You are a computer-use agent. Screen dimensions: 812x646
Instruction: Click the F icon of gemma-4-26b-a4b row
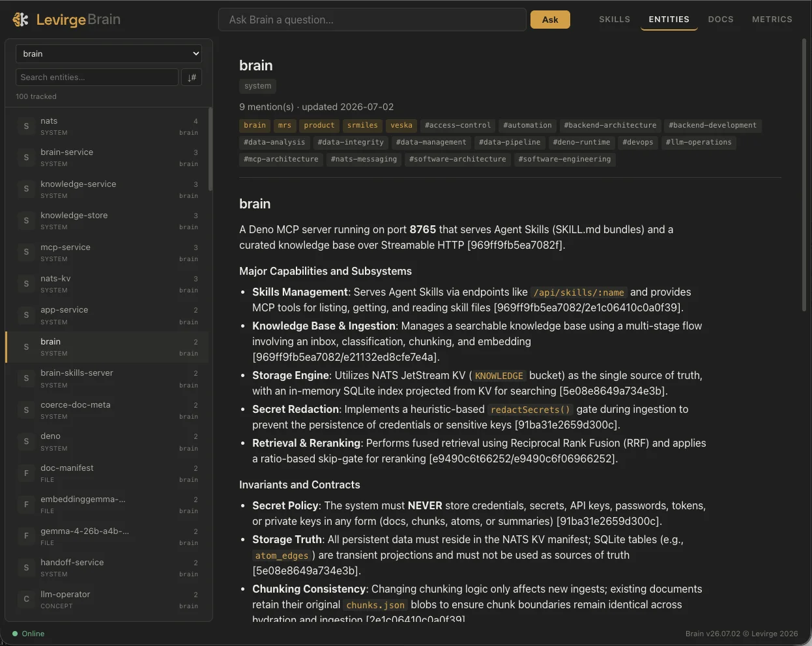pyautogui.click(x=26, y=536)
